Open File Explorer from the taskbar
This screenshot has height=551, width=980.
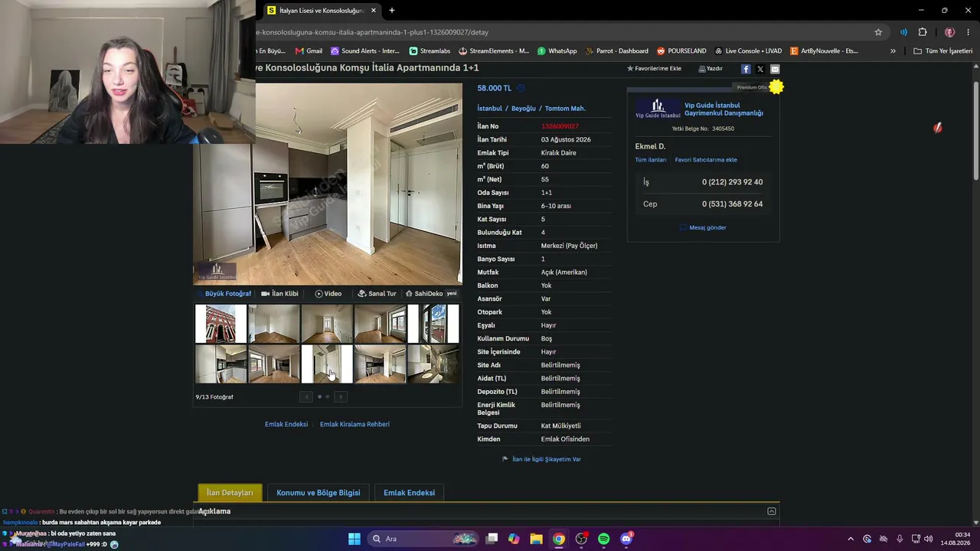(537, 539)
